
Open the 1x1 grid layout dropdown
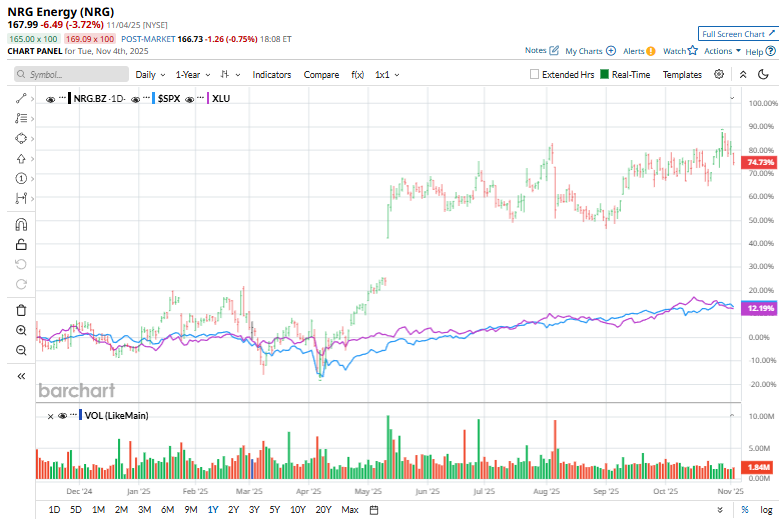(x=387, y=74)
